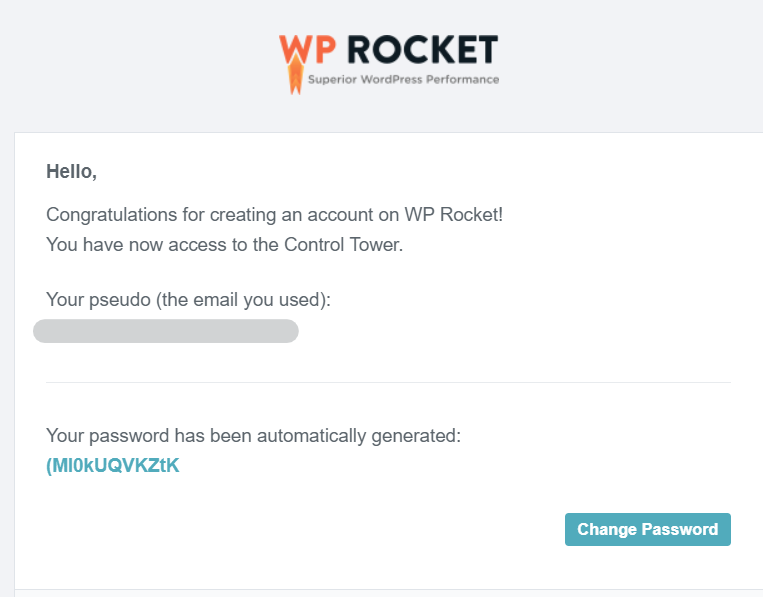Click the dark ROCKET wordmark

[422, 49]
